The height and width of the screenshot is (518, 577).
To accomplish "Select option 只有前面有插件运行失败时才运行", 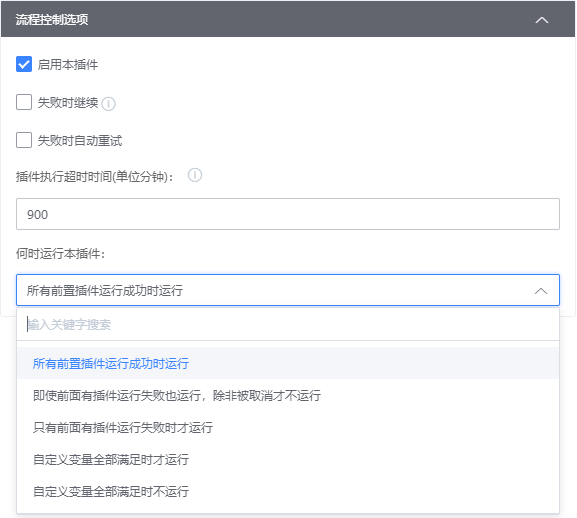I will tap(288, 427).
